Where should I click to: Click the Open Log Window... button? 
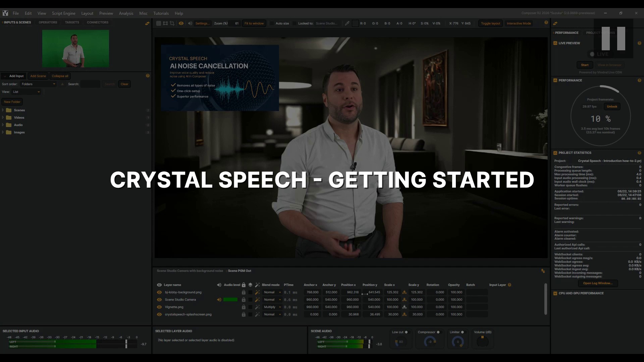[x=598, y=283]
